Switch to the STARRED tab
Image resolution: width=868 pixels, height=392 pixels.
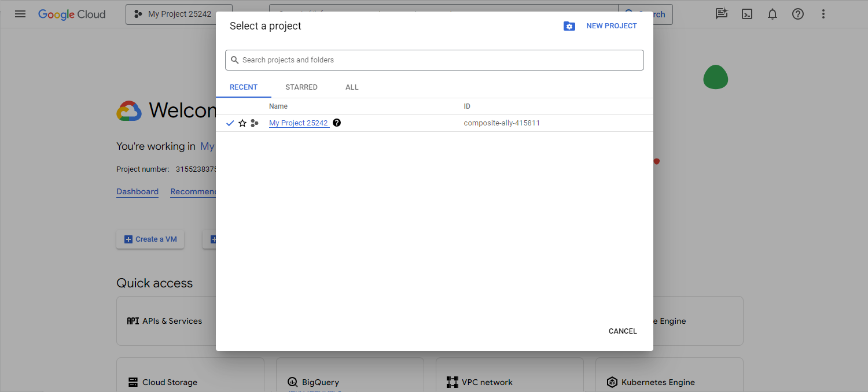pos(301,87)
